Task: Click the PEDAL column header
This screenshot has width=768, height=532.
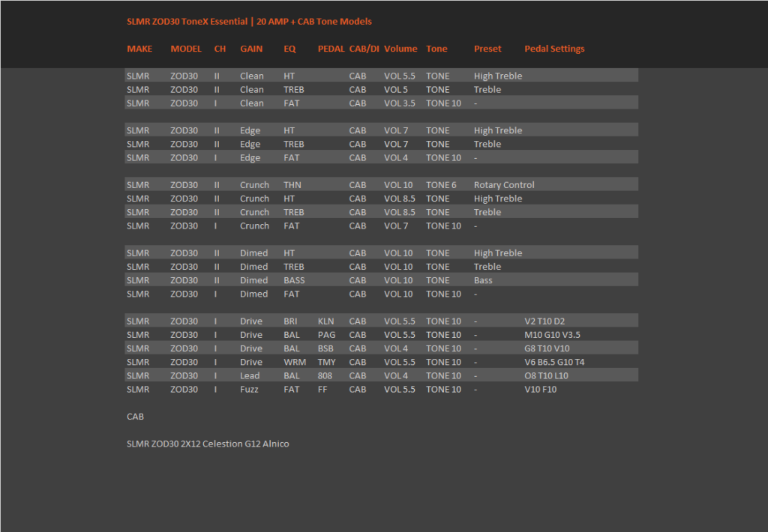Action: click(x=331, y=49)
